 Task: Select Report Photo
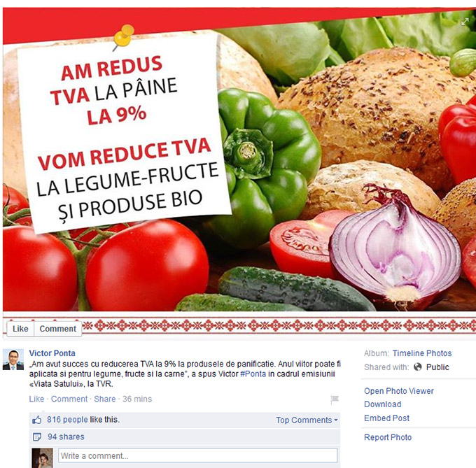(388, 437)
